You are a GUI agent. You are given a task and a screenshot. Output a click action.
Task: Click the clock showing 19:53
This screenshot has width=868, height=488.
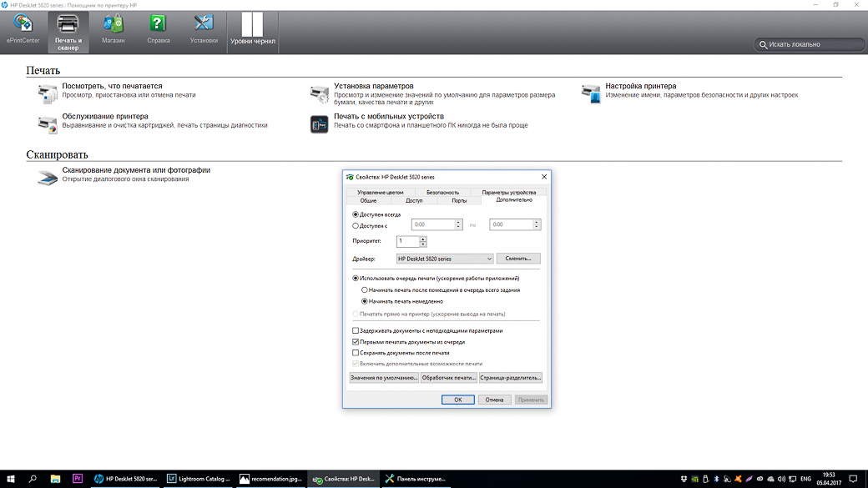tap(829, 479)
